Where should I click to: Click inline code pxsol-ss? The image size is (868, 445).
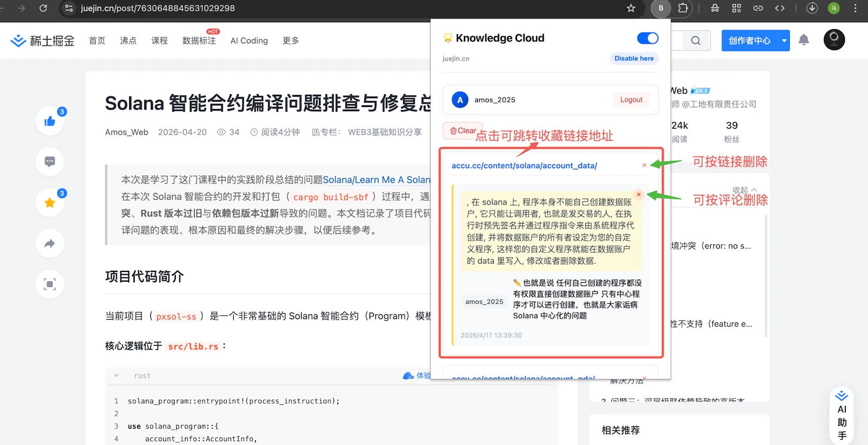click(x=176, y=316)
